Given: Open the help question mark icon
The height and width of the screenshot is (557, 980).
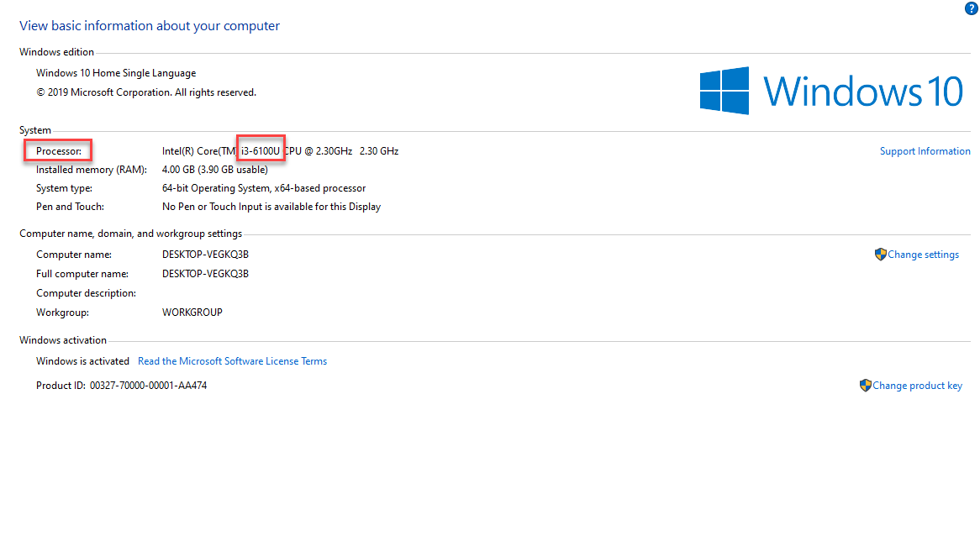Looking at the screenshot, I should (971, 8).
